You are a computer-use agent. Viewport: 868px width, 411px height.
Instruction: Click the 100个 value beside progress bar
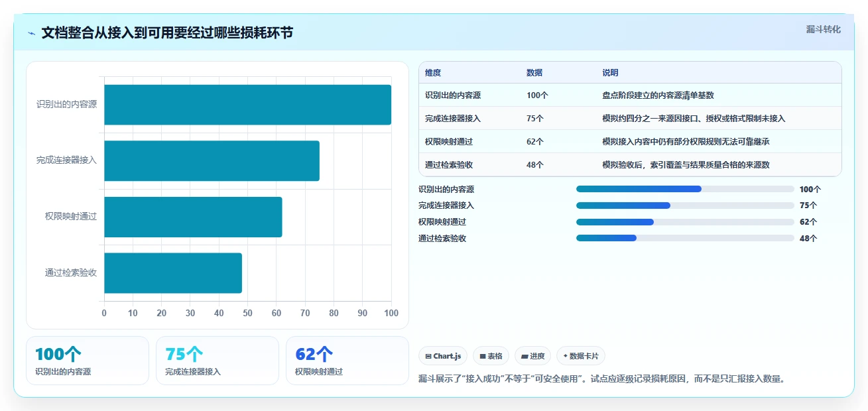point(810,190)
